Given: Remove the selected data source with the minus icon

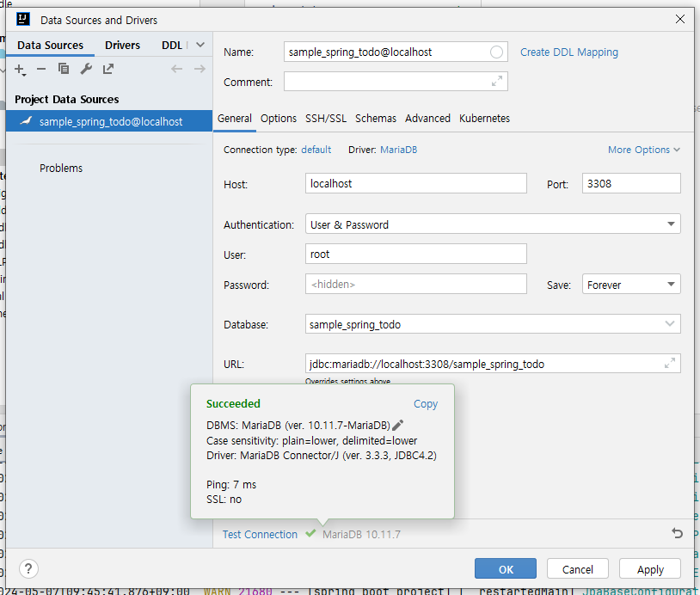Looking at the screenshot, I should point(41,69).
